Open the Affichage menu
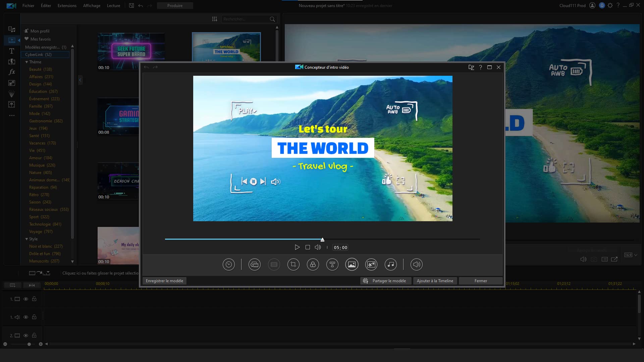 point(92,6)
